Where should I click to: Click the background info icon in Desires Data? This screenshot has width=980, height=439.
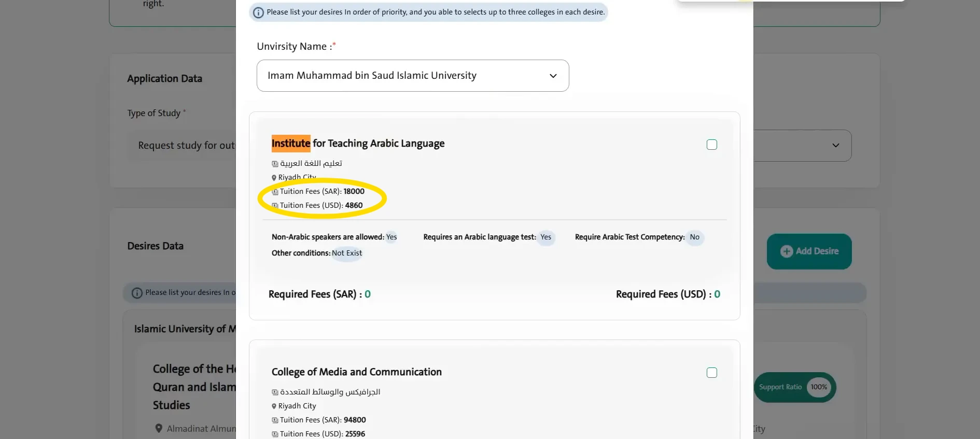tap(137, 293)
